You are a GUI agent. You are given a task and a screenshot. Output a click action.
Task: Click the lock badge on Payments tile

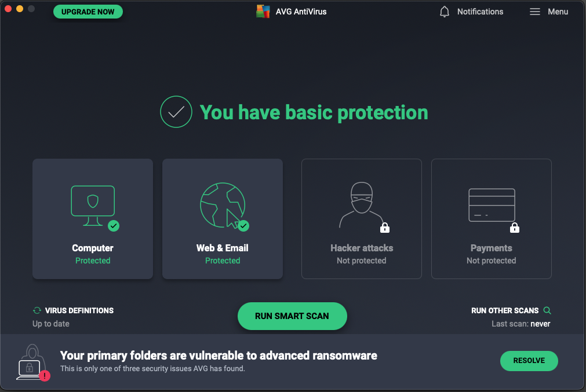pos(515,228)
